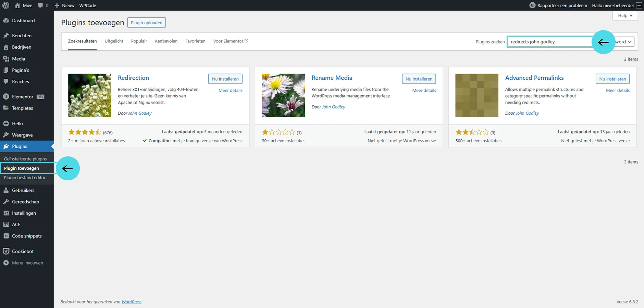Click the WordPress logo icon in admin bar
Screen dimensions: 644x308
6,5
